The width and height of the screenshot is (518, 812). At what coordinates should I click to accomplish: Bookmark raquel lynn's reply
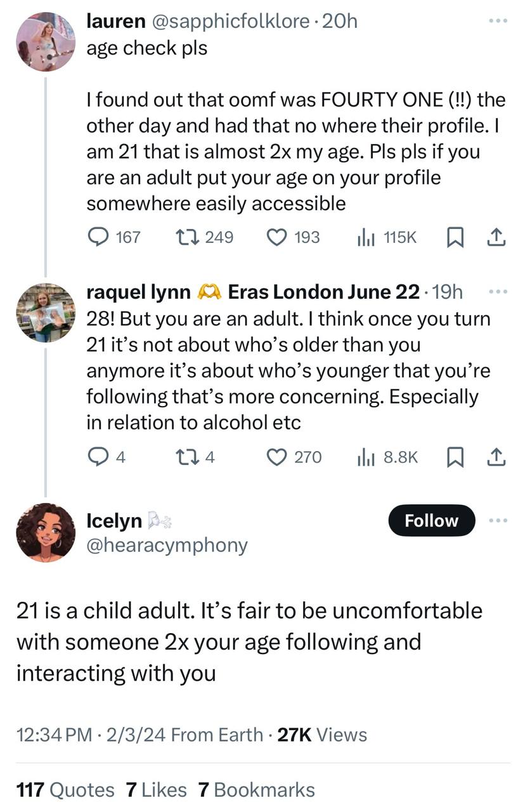[x=455, y=457]
